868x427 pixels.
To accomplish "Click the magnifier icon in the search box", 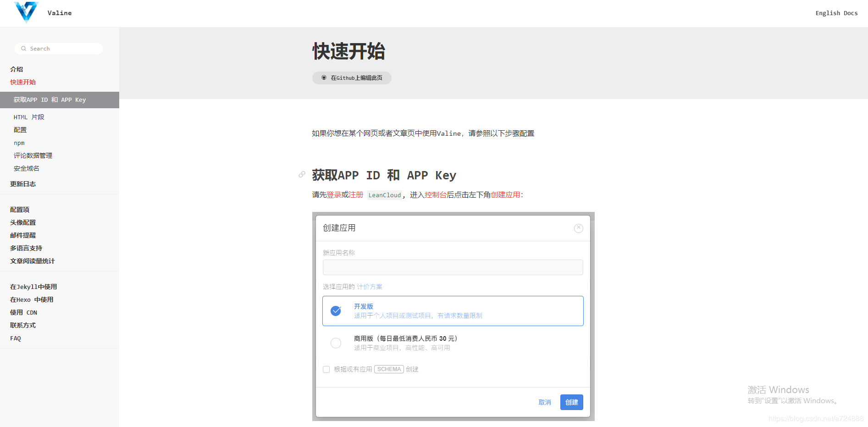I will coord(23,48).
